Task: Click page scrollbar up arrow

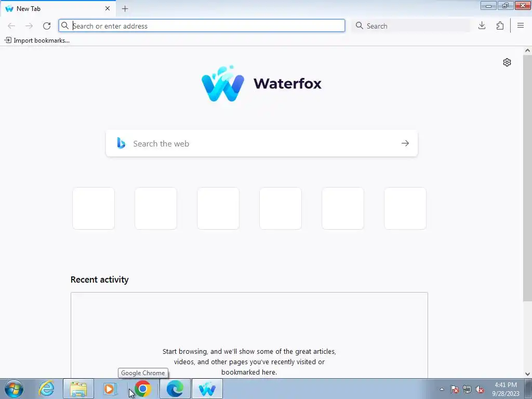Action: 527,50
